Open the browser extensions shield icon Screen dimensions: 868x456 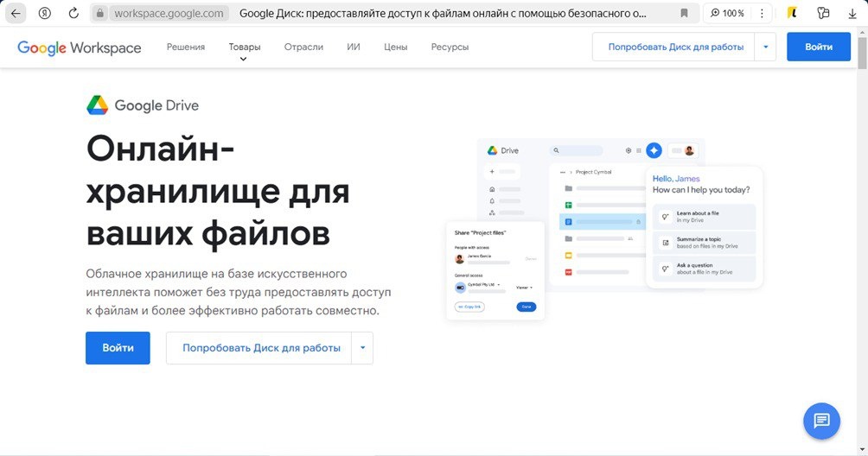coord(823,13)
